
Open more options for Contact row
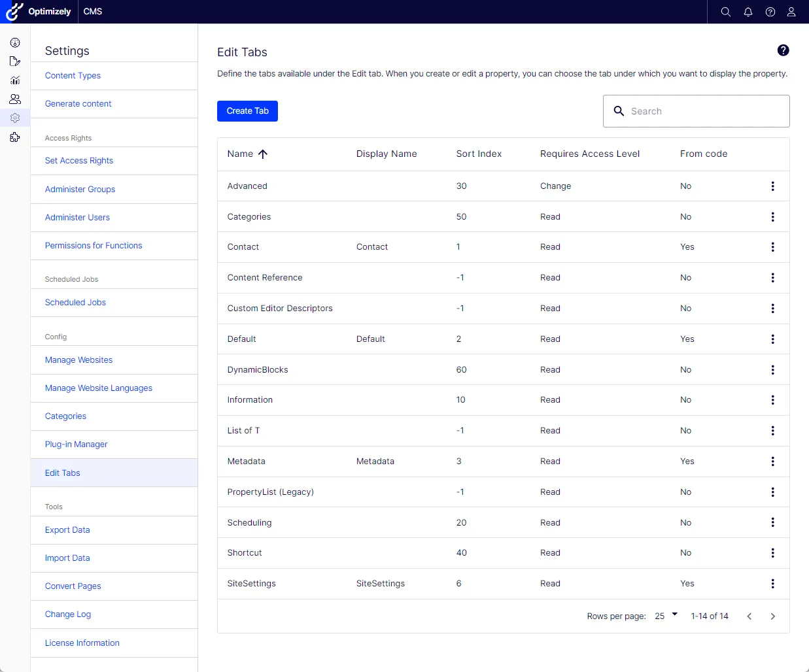(773, 247)
